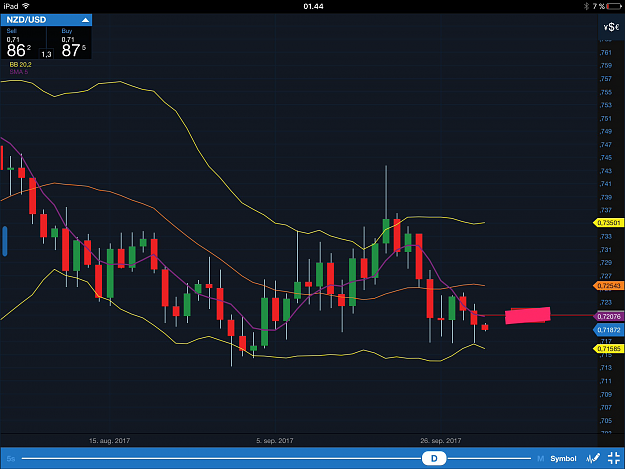The image size is (625, 469).
Task: Set timeframe to 5s at slider start
Action: click(11, 459)
